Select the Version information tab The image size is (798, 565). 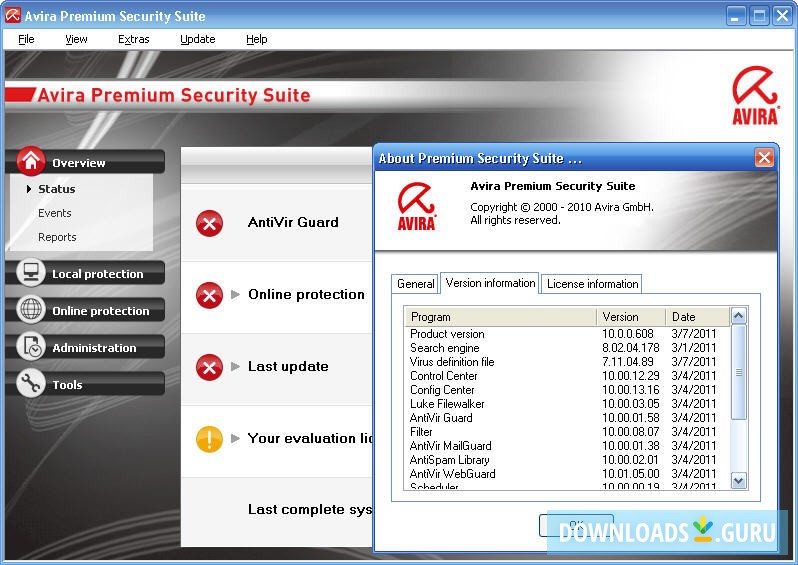490,283
